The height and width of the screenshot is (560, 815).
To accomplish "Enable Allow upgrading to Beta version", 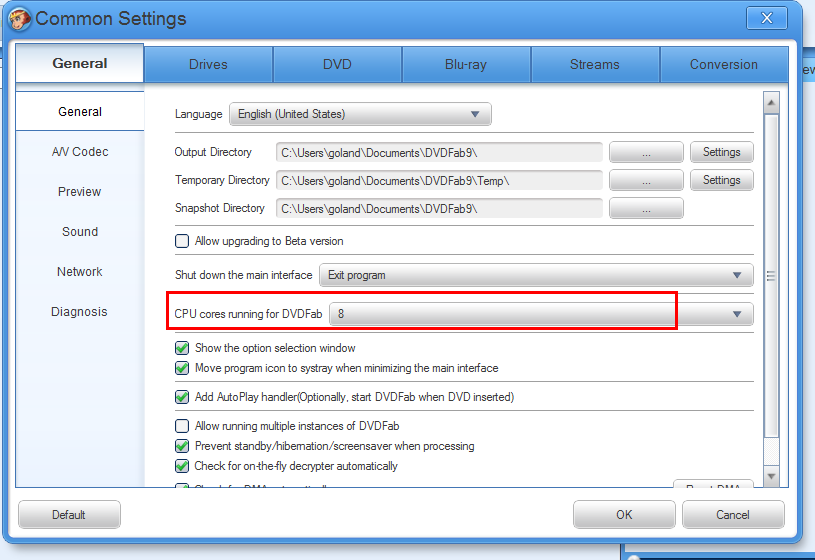I will [x=182, y=241].
